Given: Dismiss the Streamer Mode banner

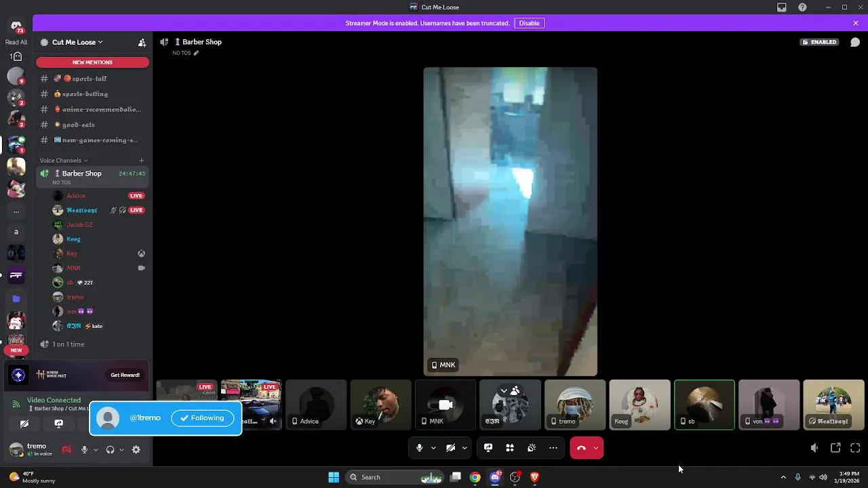Looking at the screenshot, I should pos(856,23).
